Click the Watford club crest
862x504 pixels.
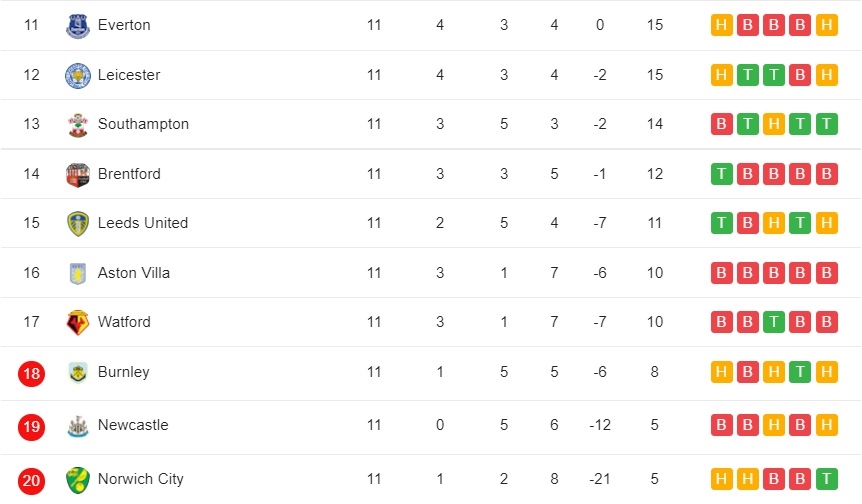(x=78, y=323)
